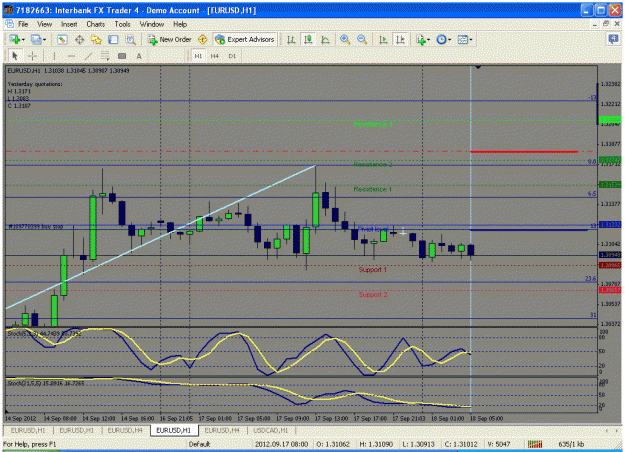Click the 'Resistance 1' chart label
The width and height of the screenshot is (625, 452).
(373, 189)
